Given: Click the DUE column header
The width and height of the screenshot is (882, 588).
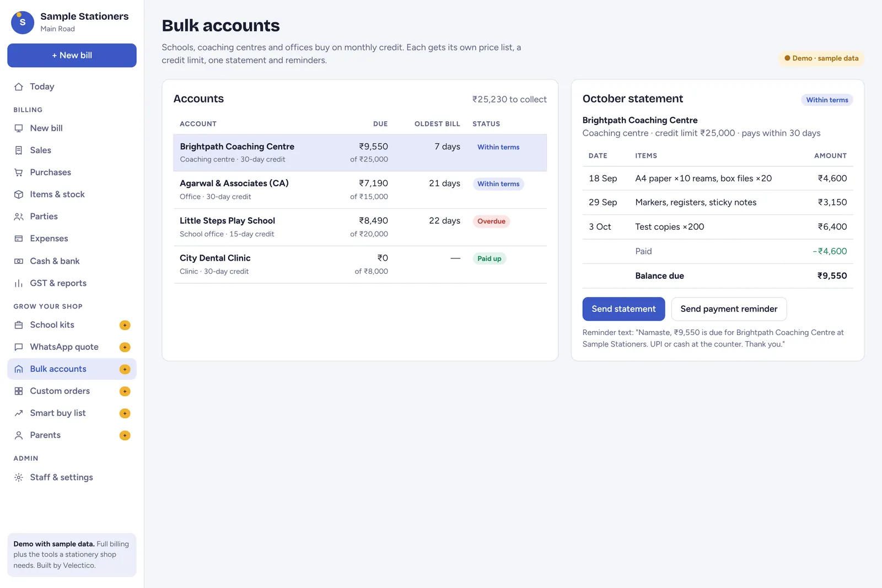Looking at the screenshot, I should (x=380, y=124).
